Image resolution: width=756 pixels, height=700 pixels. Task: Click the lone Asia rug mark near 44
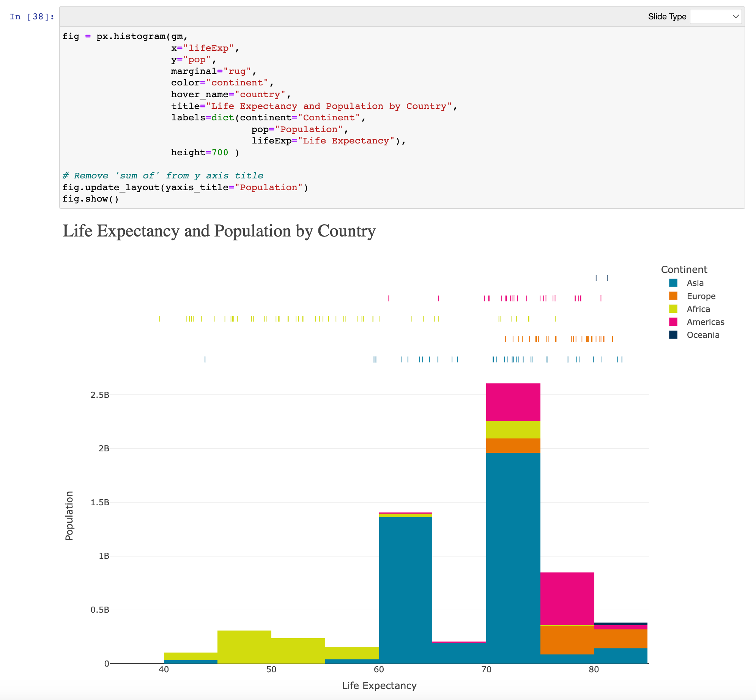(x=205, y=359)
